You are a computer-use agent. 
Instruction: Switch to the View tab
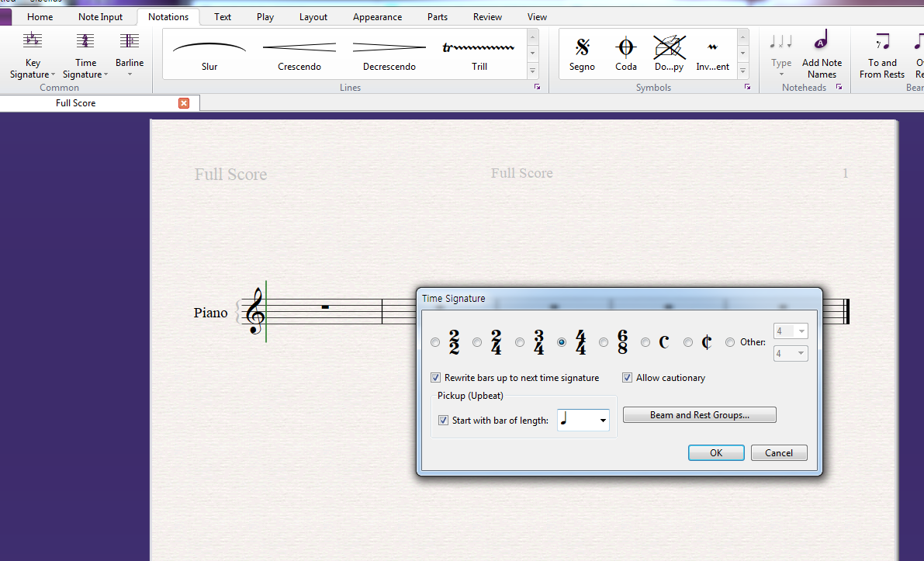point(537,17)
